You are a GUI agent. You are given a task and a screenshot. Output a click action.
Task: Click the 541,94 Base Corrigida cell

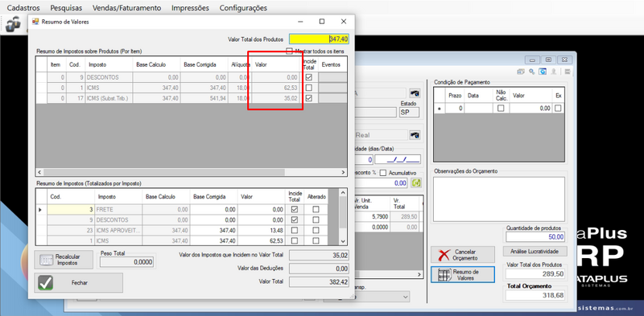tap(204, 98)
